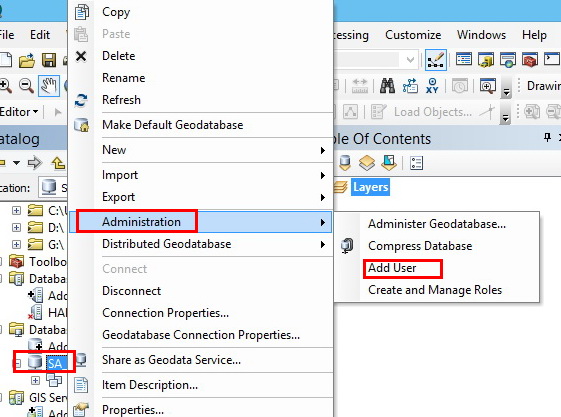This screenshot has width=561, height=417.
Task: Click the Pan hand tool
Action: pyautogui.click(x=49, y=86)
